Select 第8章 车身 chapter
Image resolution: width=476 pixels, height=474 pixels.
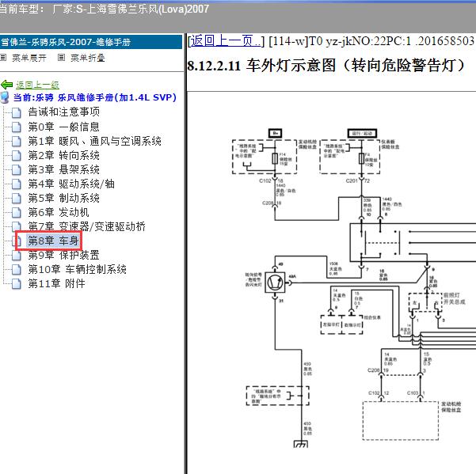pos(53,241)
